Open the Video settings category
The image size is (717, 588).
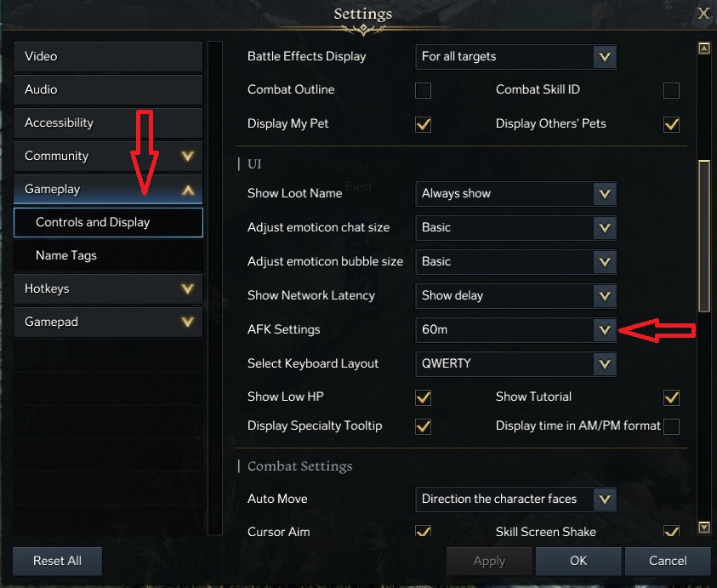pyautogui.click(x=108, y=57)
